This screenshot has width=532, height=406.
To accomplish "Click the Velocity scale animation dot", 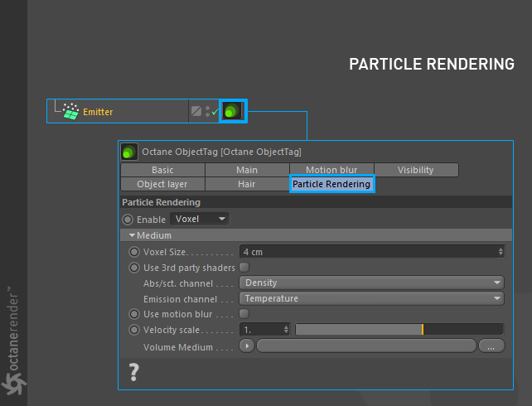I will (x=134, y=330).
